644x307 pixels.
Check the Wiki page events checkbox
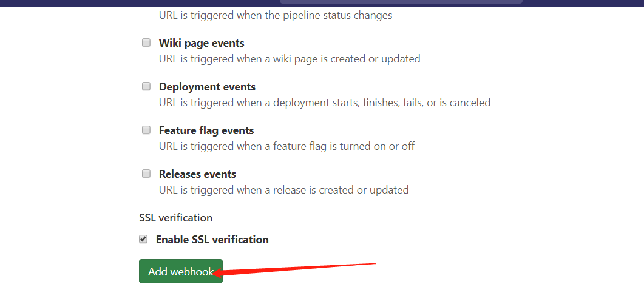pyautogui.click(x=146, y=43)
